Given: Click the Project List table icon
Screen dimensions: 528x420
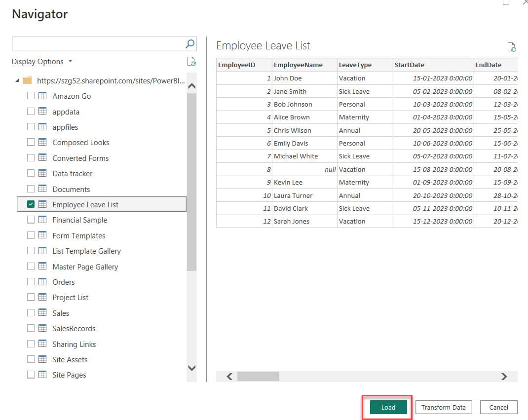Looking at the screenshot, I should point(42,297).
